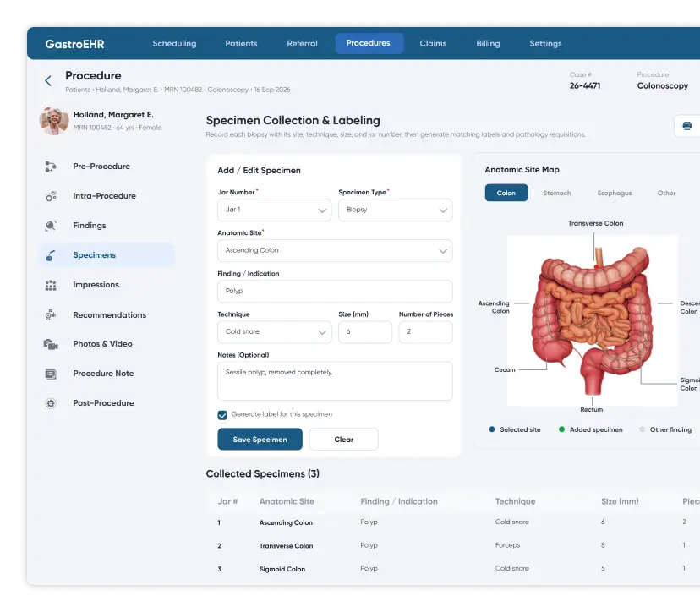700x612 pixels.
Task: Click the Added specimen green legend dot
Action: pyautogui.click(x=561, y=429)
